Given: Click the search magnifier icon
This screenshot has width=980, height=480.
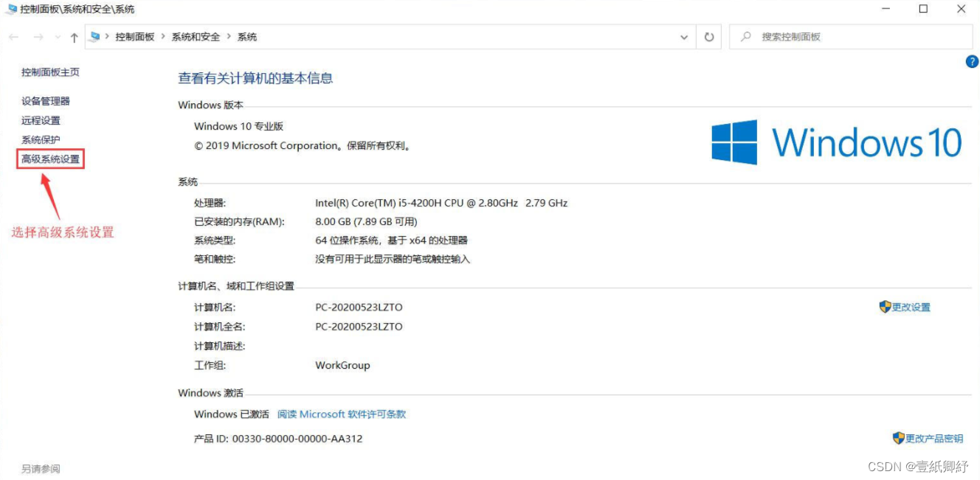Looking at the screenshot, I should [747, 37].
